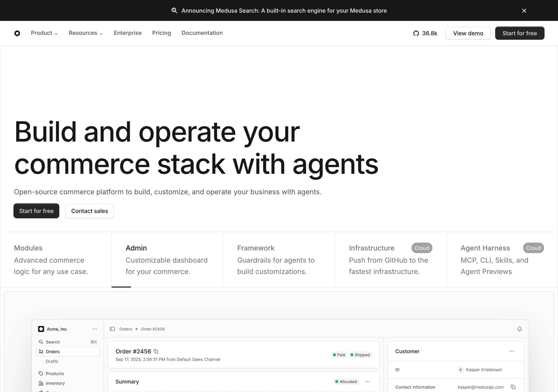
Task: Copy the kasper@medusajs.com email address
Action: (513, 387)
